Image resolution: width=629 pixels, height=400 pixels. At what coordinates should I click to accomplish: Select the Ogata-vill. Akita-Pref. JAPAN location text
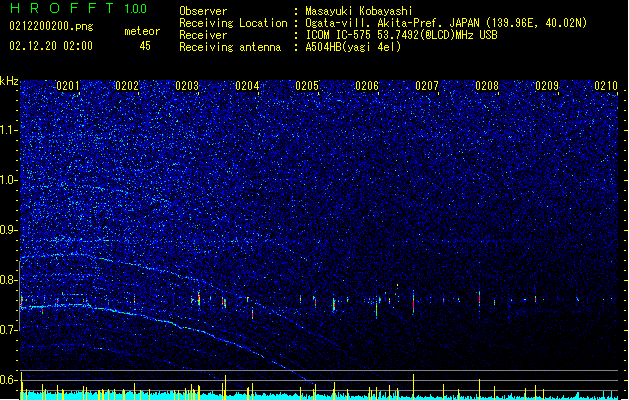446,23
